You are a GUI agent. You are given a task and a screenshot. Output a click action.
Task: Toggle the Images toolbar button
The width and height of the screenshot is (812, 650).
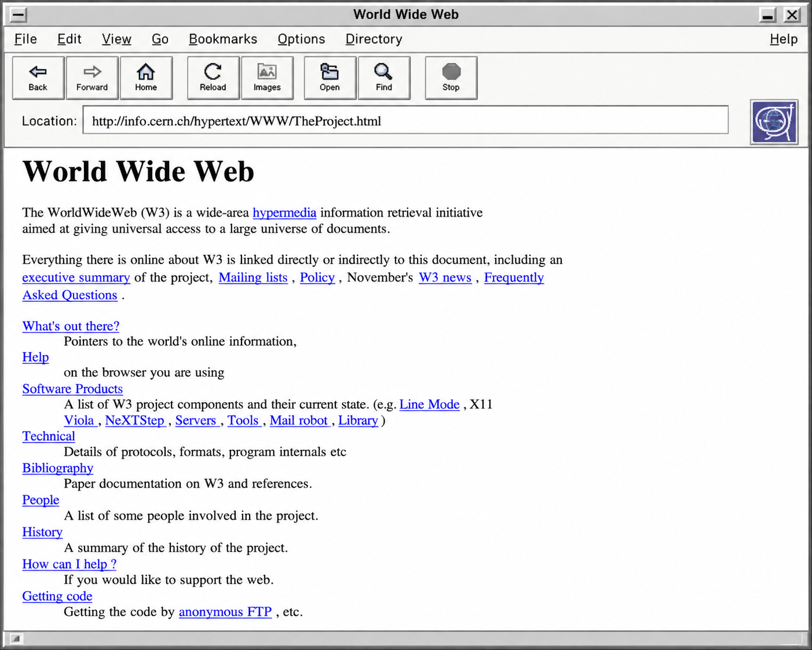point(267,78)
